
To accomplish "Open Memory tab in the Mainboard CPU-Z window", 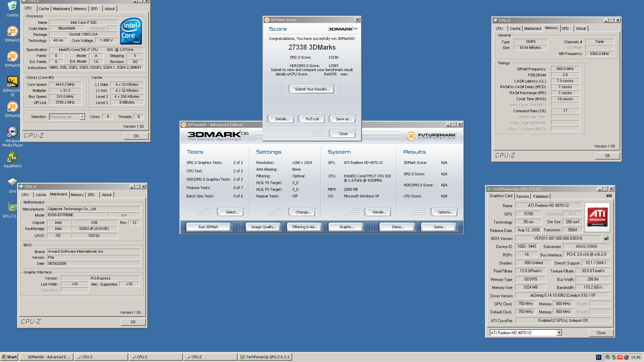I will click(x=77, y=195).
